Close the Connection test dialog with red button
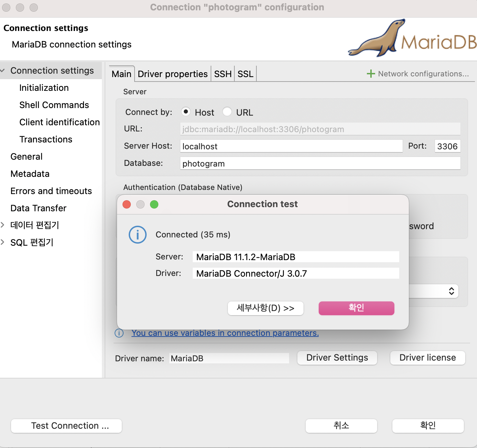477x448 pixels. point(127,204)
